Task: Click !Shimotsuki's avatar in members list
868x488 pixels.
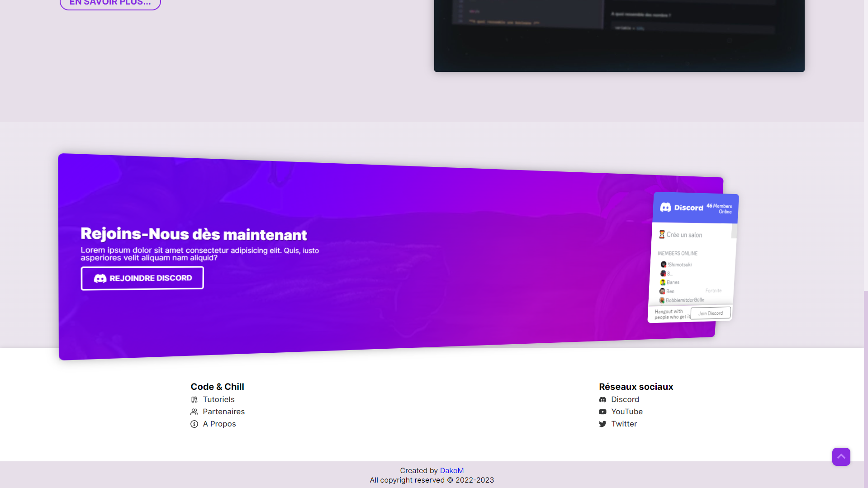Action: 663,264
